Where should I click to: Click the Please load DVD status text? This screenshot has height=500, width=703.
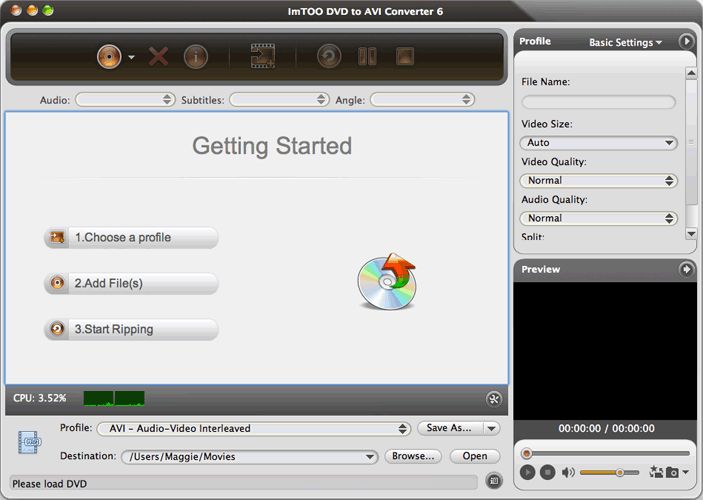pos(49,484)
